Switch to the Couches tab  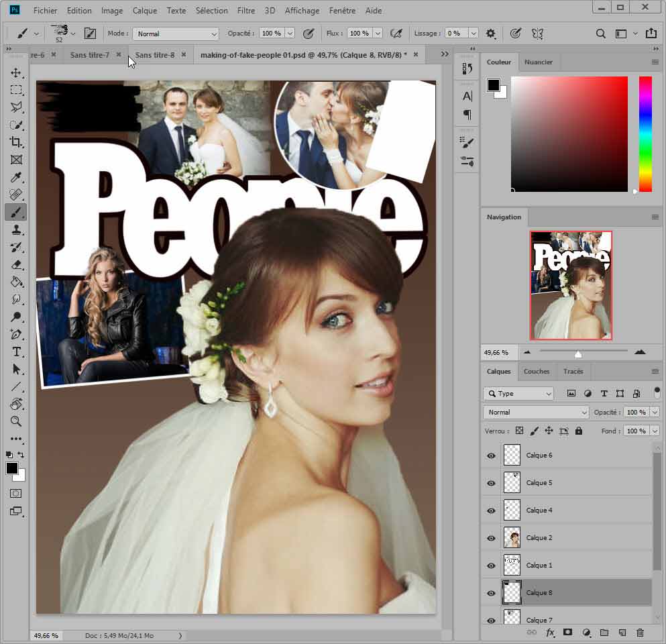point(536,371)
